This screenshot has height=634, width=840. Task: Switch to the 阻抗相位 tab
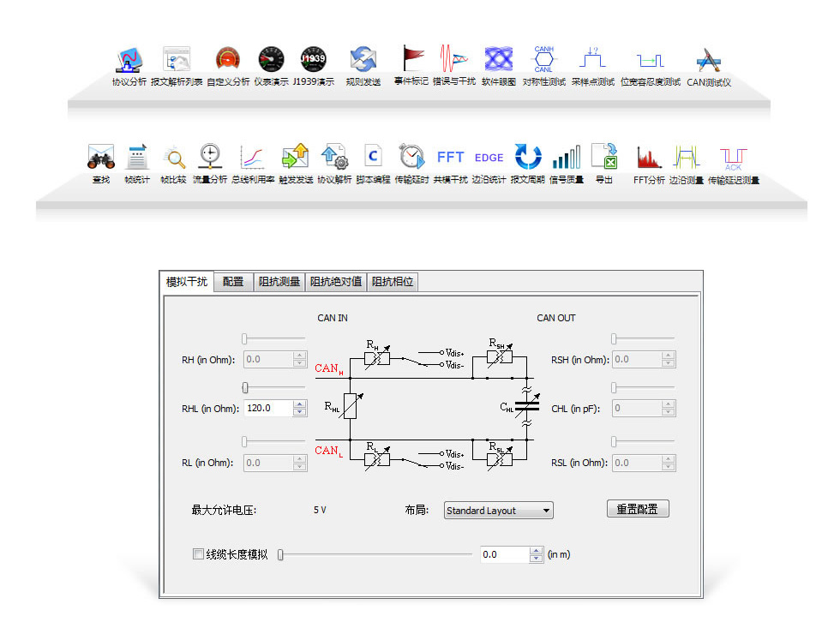coord(393,282)
